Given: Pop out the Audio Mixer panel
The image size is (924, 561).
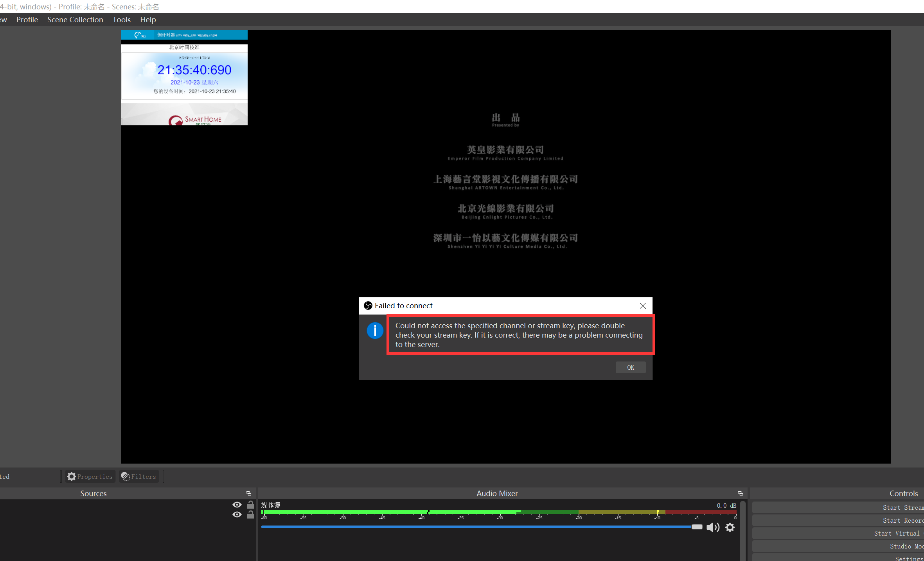Looking at the screenshot, I should tap(740, 493).
